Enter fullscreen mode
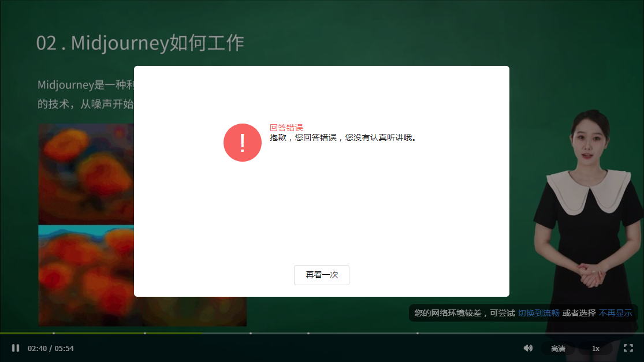 pyautogui.click(x=628, y=348)
